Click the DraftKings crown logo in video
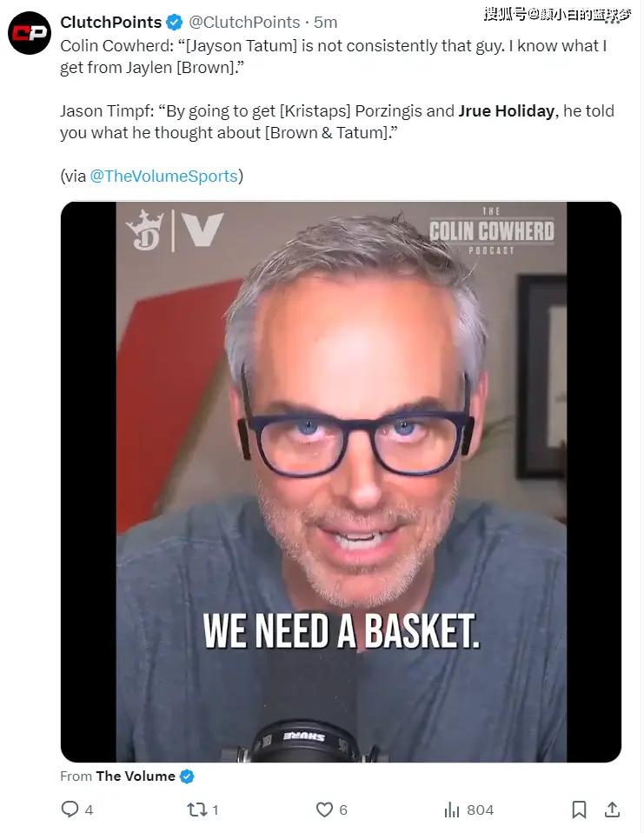Viewport: 644px width, 833px height. coord(144,230)
